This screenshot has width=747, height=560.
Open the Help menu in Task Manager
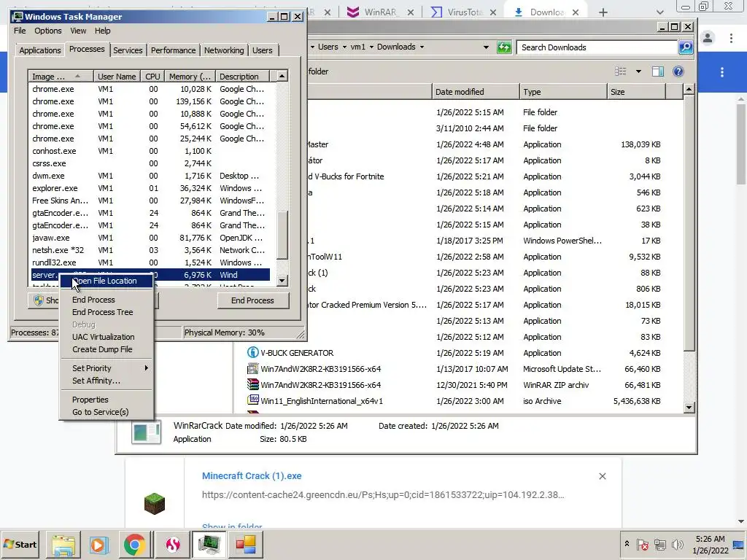pos(102,31)
